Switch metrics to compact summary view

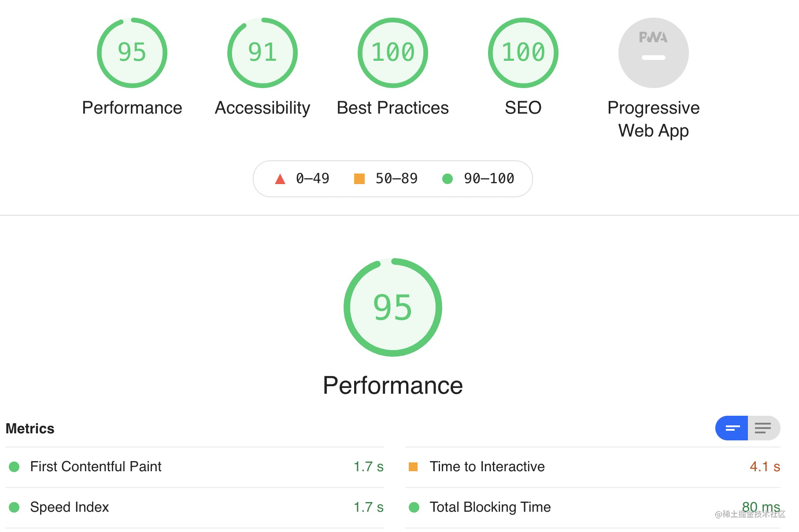point(732,428)
